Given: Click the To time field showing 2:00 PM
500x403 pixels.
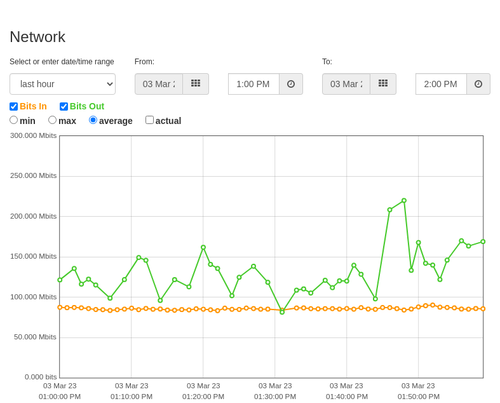Looking at the screenshot, I should (441, 84).
